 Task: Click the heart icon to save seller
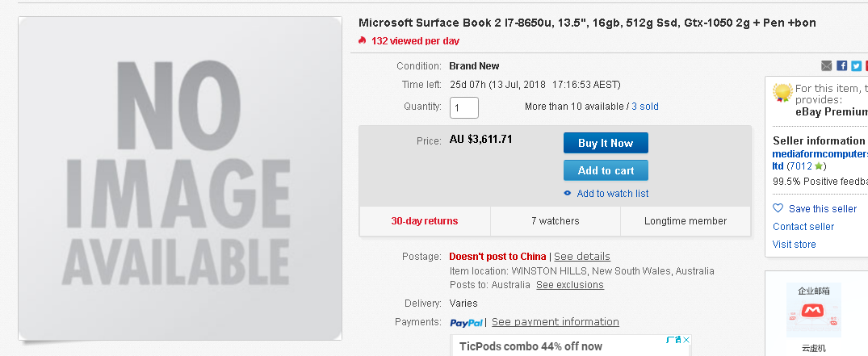coord(778,208)
